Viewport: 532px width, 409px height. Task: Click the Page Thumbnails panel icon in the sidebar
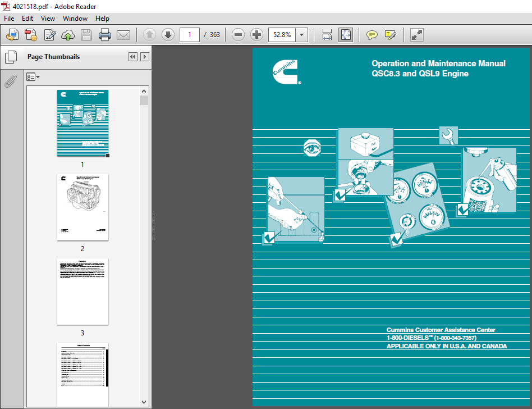[x=11, y=57]
